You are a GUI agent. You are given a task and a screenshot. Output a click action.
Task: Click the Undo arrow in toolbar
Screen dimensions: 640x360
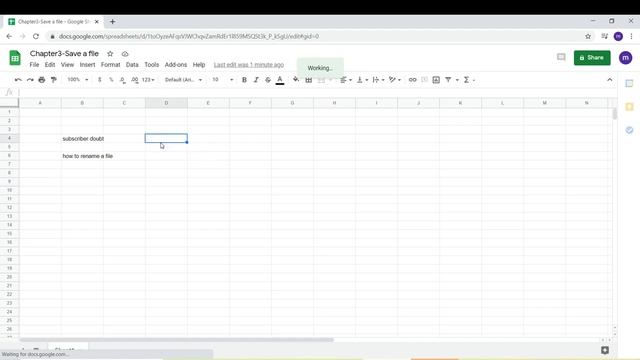click(18, 80)
